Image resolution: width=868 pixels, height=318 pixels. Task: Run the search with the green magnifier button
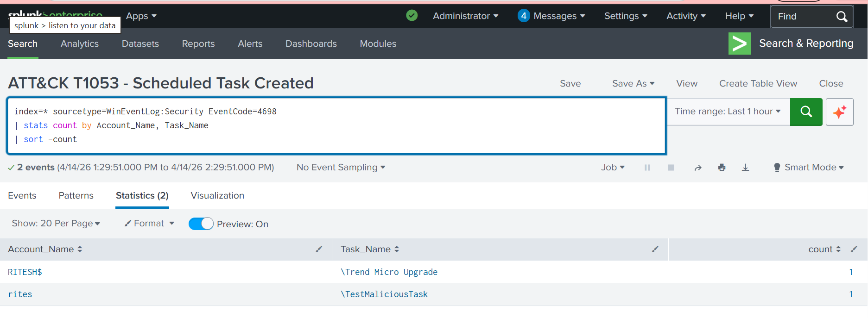[x=806, y=112]
